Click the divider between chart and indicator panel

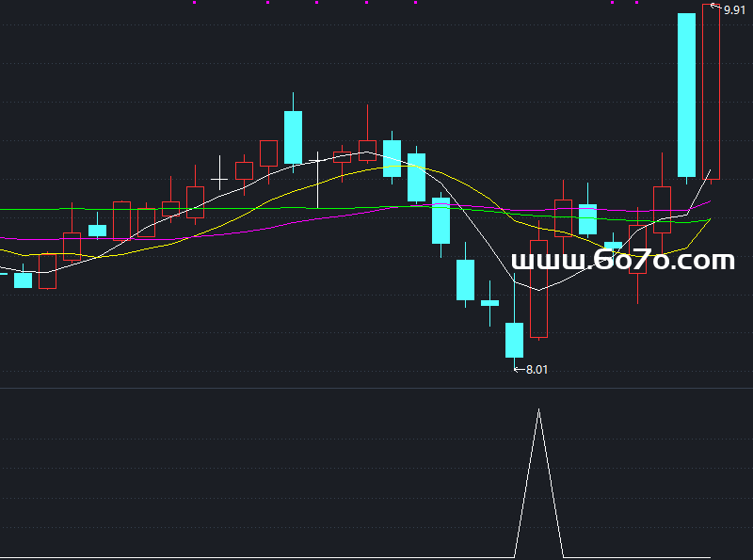pyautogui.click(x=376, y=388)
